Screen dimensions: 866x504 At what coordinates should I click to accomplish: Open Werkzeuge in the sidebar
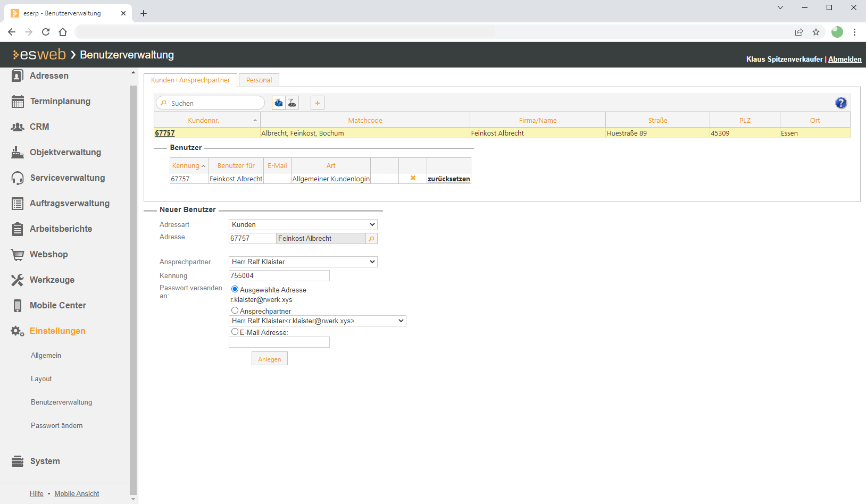pyautogui.click(x=52, y=280)
